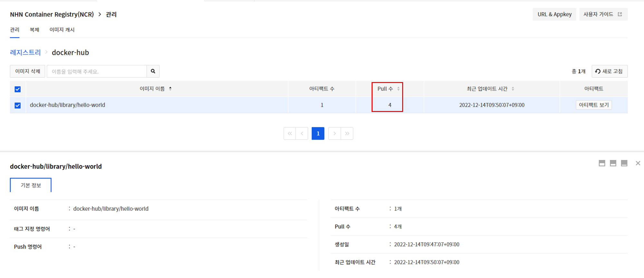Sort the Pull 수 column
644x278 pixels.
click(398, 89)
